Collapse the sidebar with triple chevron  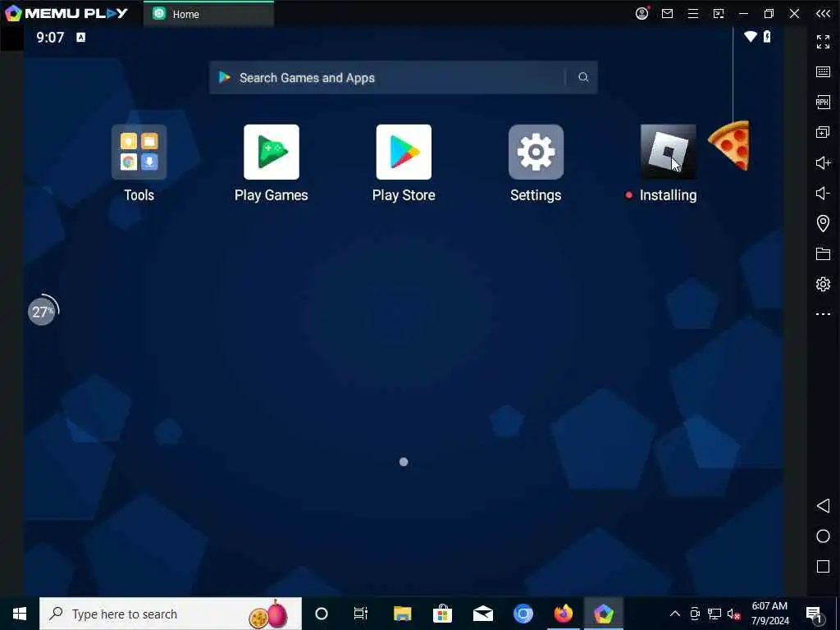[823, 14]
